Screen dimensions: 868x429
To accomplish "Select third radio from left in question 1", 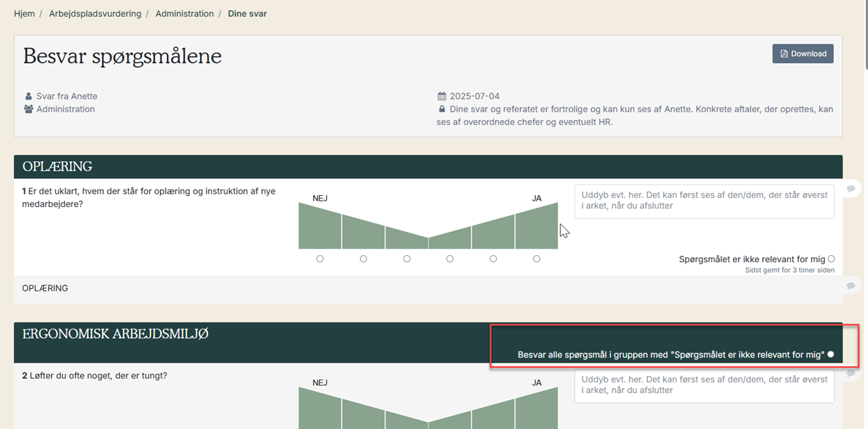I will pos(407,259).
